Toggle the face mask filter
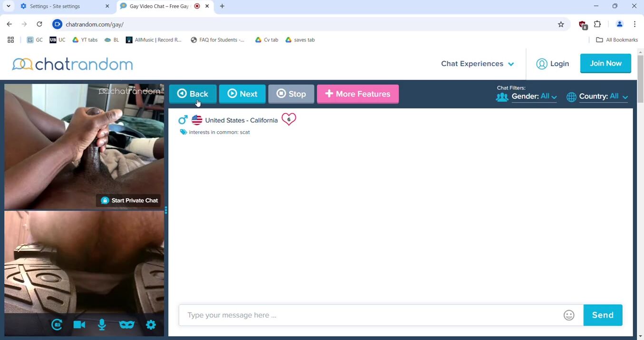Image resolution: width=644 pixels, height=340 pixels. (127, 325)
